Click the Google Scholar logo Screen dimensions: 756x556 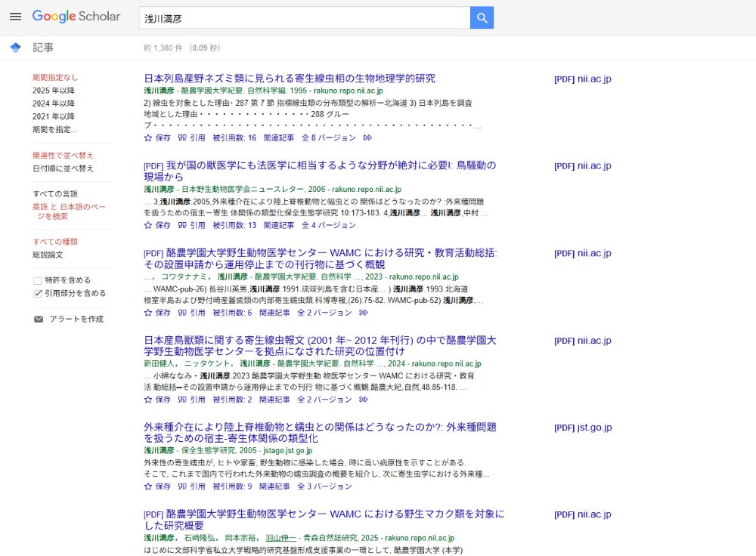[x=76, y=17]
